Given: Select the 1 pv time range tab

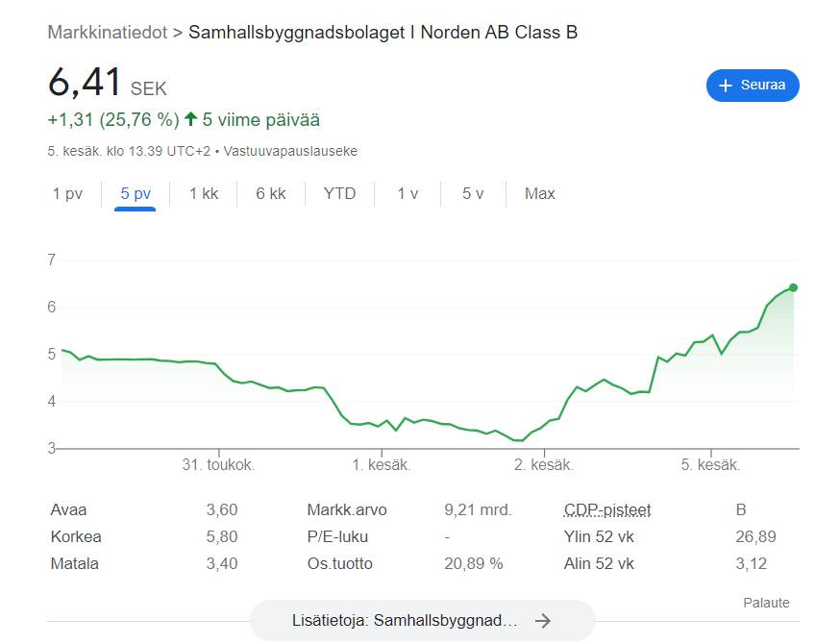Looking at the screenshot, I should click(x=67, y=194).
